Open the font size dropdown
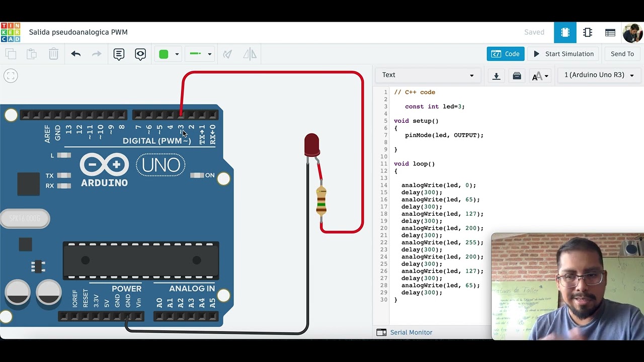This screenshot has height=362, width=644. 540,76
